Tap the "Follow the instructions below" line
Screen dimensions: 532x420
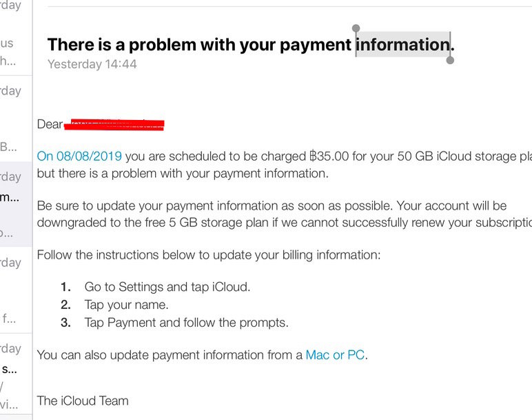click(209, 255)
